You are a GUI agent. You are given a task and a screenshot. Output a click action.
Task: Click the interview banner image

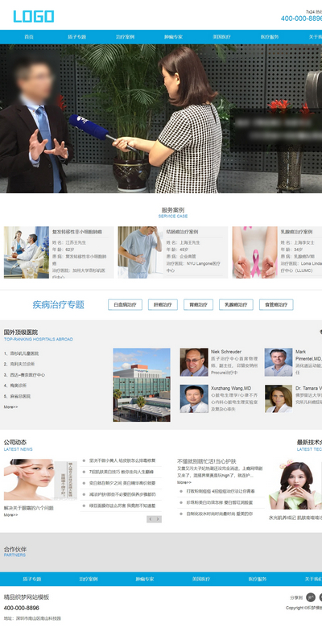pyautogui.click(x=161, y=118)
